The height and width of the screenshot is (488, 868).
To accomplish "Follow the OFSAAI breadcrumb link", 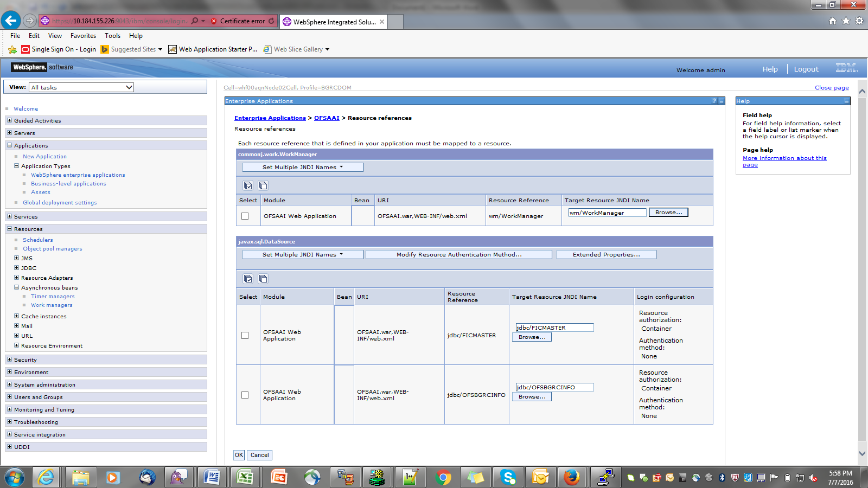I will coord(327,118).
